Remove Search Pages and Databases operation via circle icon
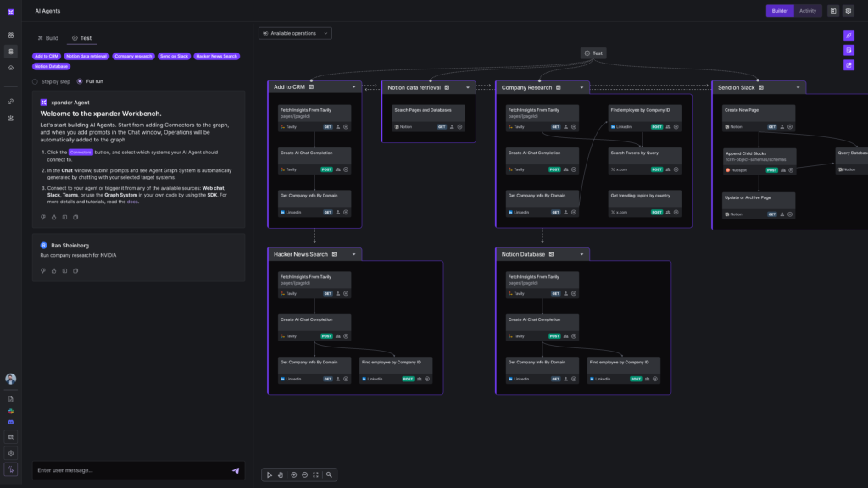 (x=460, y=127)
